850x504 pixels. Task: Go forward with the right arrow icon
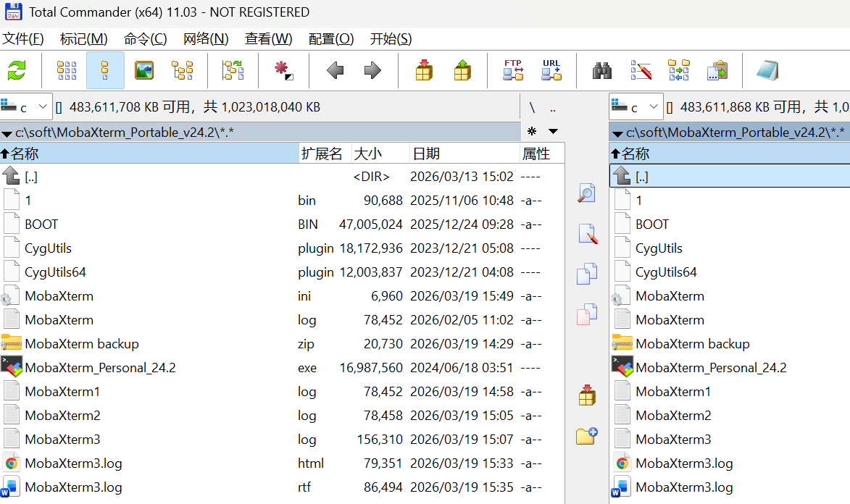click(372, 70)
